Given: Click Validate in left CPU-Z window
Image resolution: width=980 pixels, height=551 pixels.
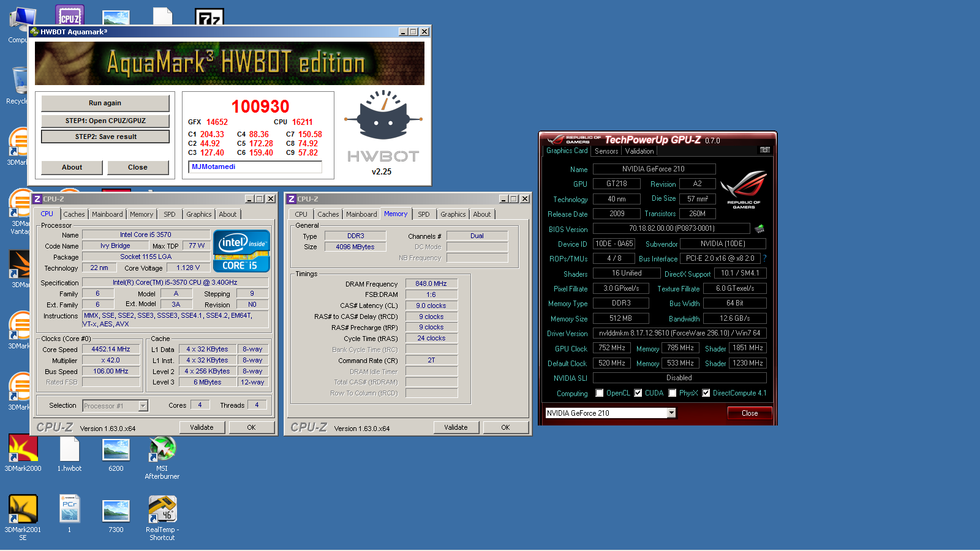Looking at the screenshot, I should pyautogui.click(x=202, y=427).
